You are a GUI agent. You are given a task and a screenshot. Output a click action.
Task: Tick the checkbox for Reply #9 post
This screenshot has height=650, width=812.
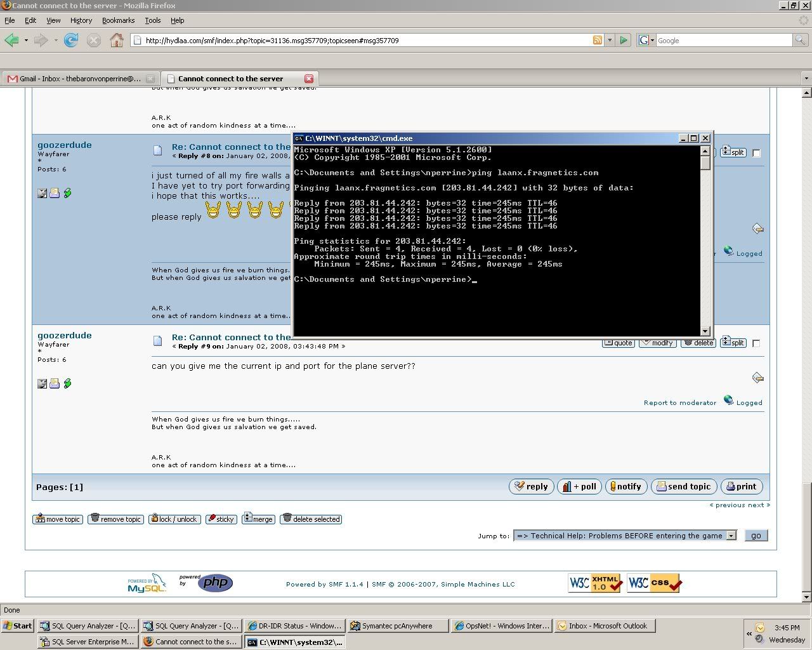[x=756, y=343]
